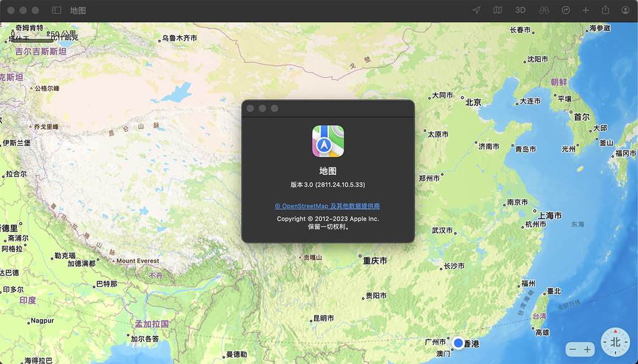
Task: Toggle the sidebar visibility
Action: pyautogui.click(x=56, y=10)
